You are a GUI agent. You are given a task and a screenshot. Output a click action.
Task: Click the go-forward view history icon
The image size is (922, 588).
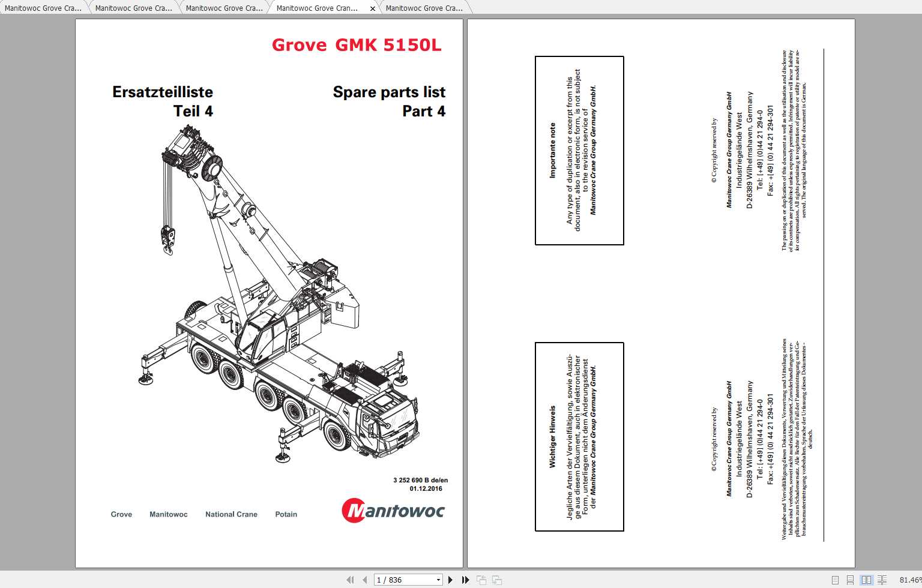[x=495, y=580]
